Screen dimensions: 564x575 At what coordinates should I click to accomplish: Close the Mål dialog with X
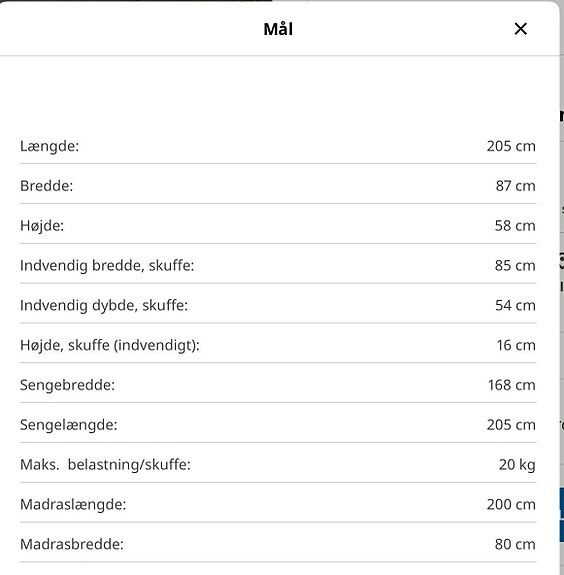[520, 29]
